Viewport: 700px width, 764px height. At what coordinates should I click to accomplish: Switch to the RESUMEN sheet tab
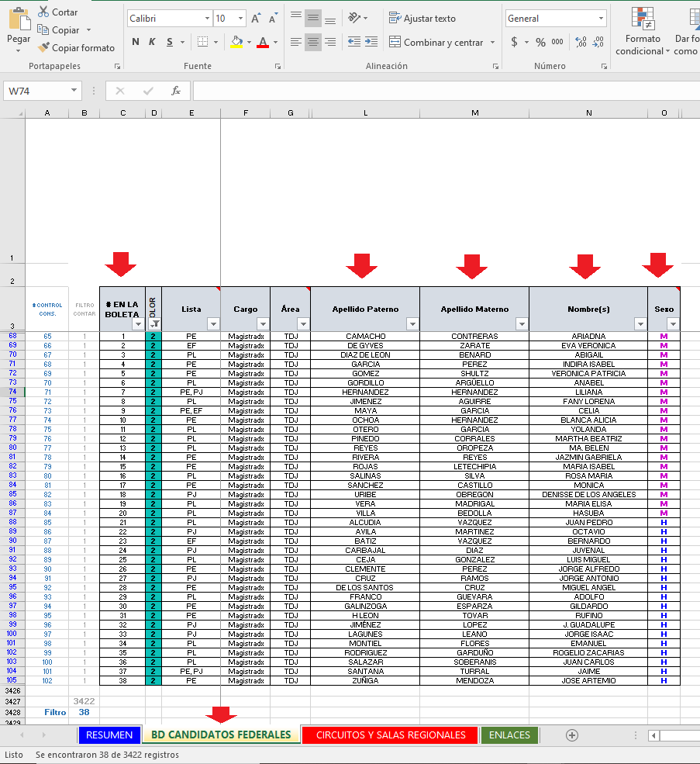[109, 735]
